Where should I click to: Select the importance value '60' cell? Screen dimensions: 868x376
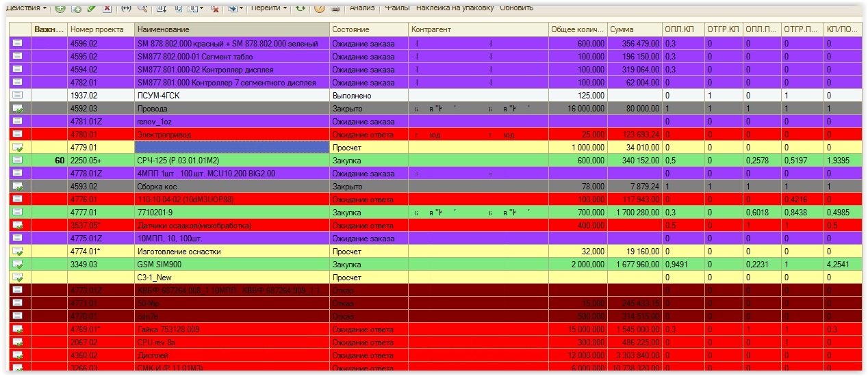pos(49,160)
